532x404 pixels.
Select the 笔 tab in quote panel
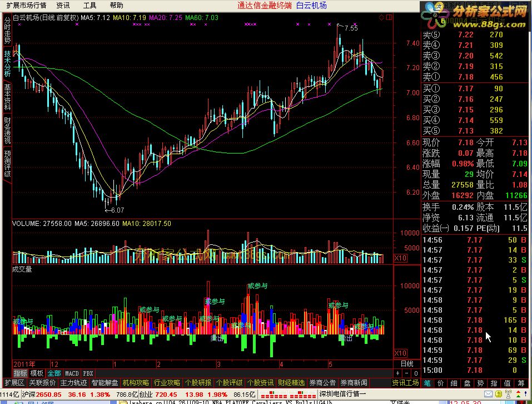[427, 383]
